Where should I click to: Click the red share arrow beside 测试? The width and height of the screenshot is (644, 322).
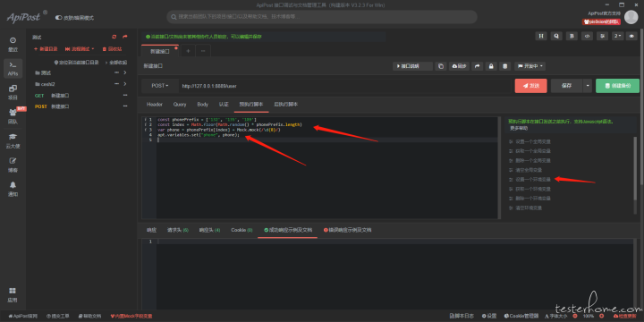[x=125, y=37]
